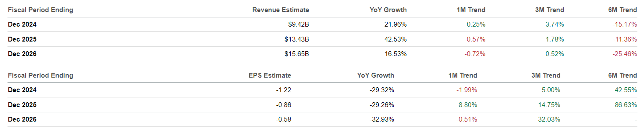Select Dec 2024 row label in revenue table

click(x=22, y=24)
